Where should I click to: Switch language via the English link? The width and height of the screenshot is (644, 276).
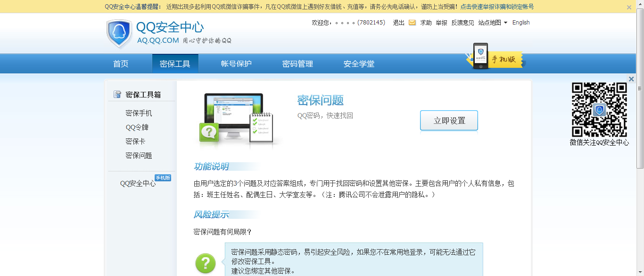tap(521, 23)
